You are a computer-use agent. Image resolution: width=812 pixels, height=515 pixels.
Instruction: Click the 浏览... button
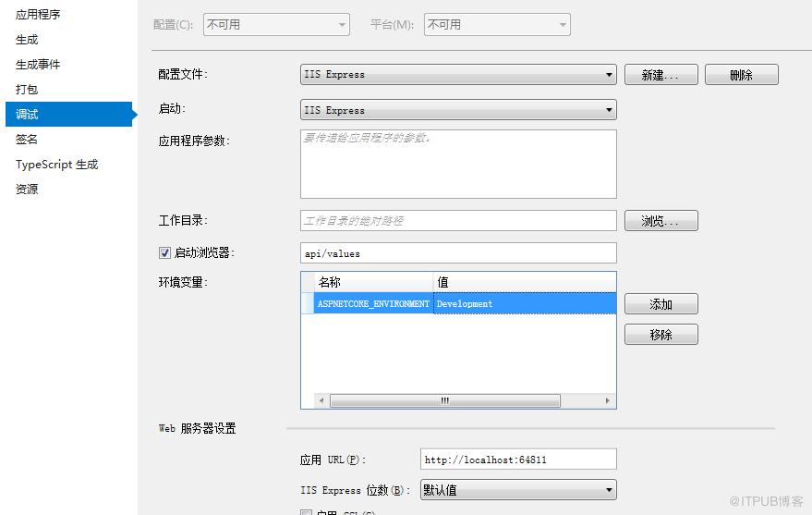[661, 221]
